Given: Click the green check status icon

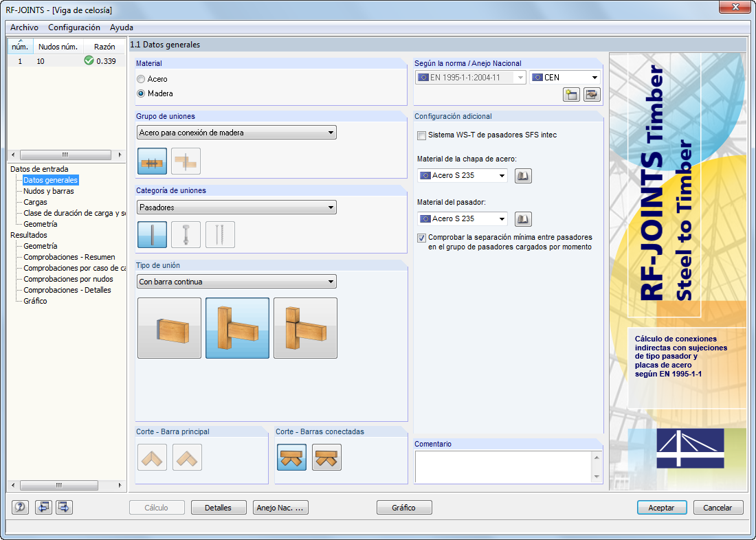Looking at the screenshot, I should (89, 60).
